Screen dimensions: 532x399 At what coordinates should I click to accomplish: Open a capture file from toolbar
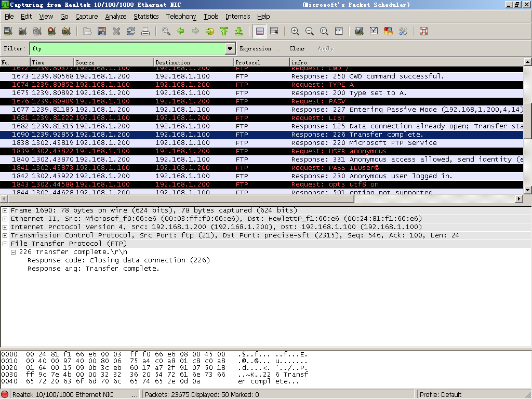[87, 31]
